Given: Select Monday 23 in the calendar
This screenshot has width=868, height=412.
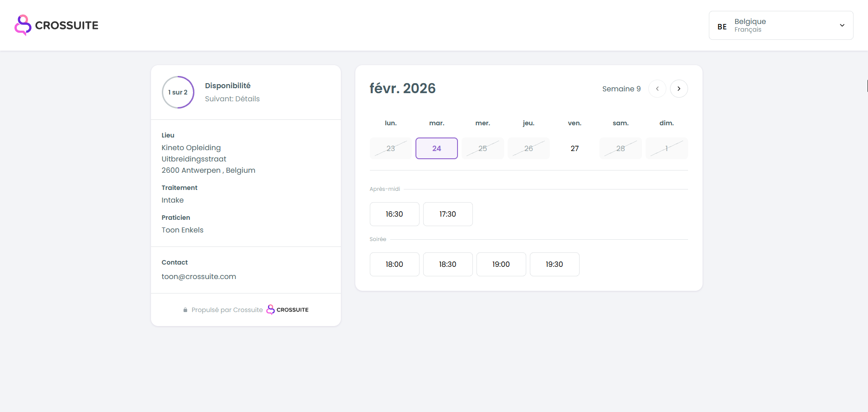Looking at the screenshot, I should coord(391,148).
